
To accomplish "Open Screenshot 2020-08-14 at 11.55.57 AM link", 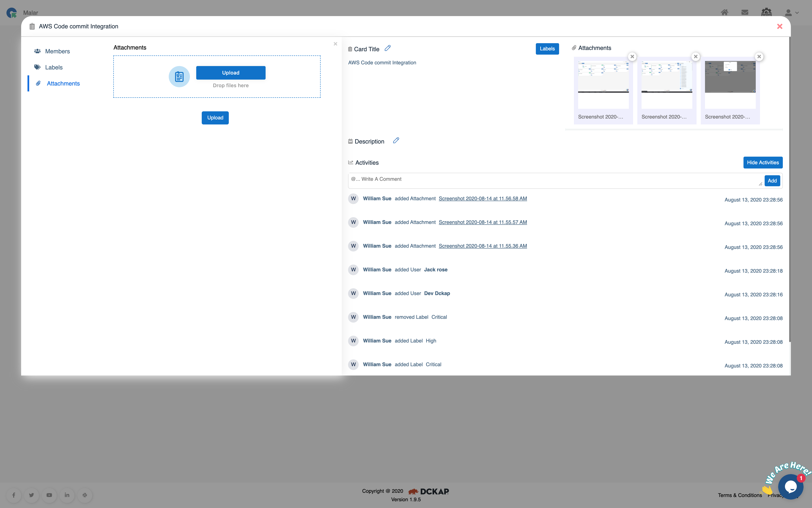I will coord(483,222).
